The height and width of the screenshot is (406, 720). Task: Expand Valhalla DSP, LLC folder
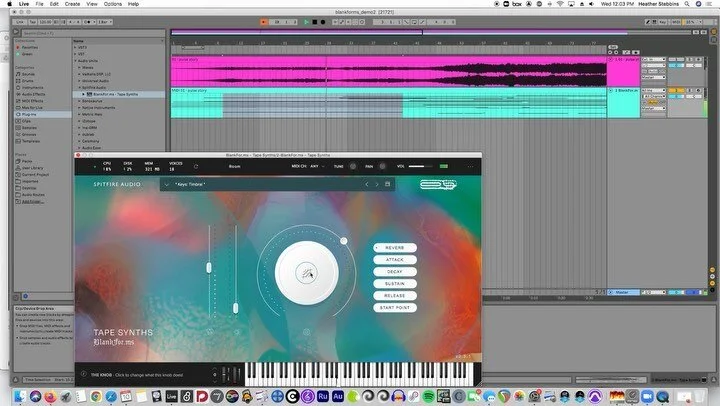pos(79,74)
